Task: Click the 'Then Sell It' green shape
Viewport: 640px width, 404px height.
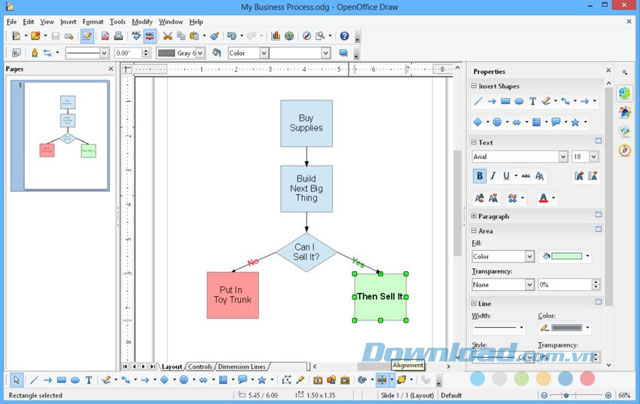Action: (380, 296)
